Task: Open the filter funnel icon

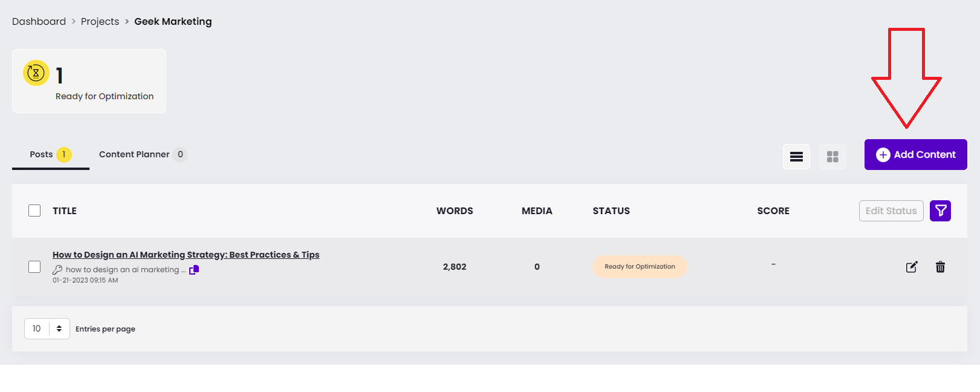Action: click(x=940, y=211)
